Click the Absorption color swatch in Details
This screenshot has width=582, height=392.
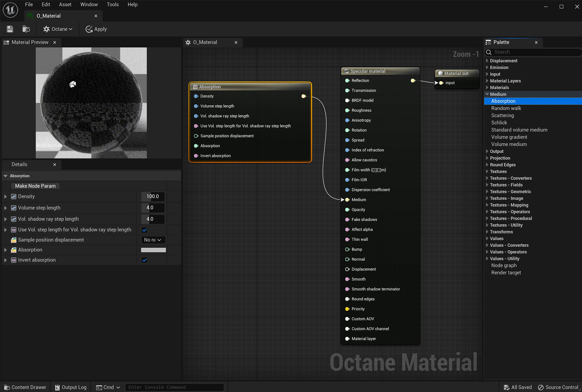[153, 250]
